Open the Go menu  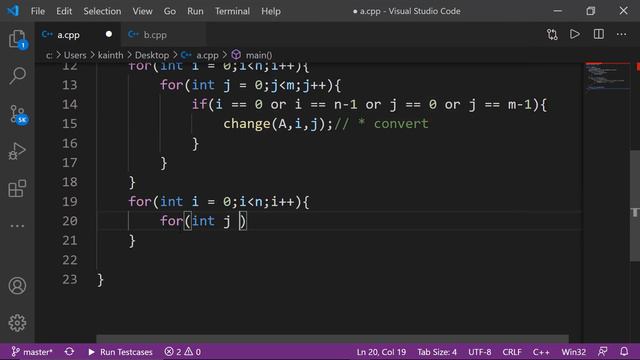click(170, 11)
